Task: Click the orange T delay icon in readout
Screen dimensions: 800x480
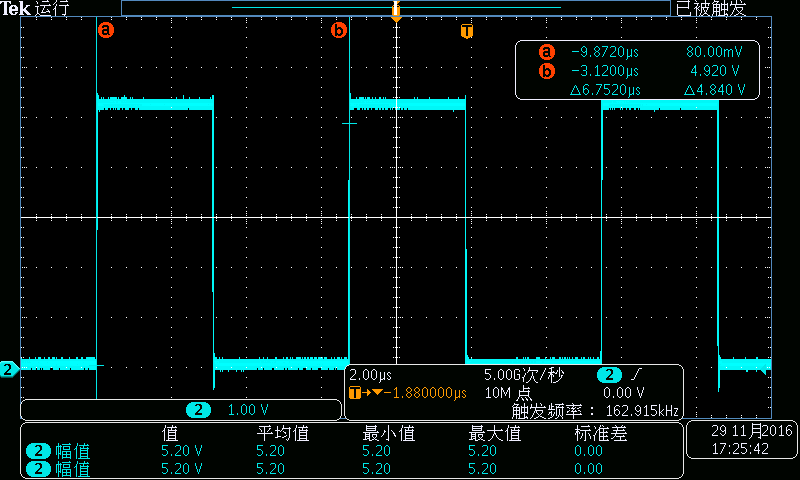Action: (355, 393)
